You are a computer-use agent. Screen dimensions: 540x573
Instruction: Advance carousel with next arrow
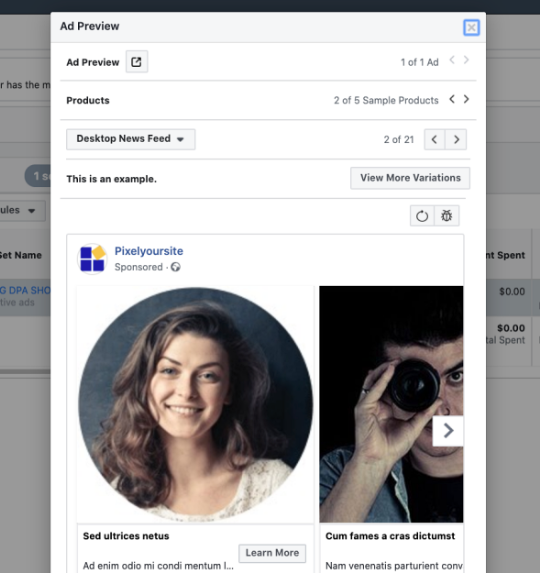pyautogui.click(x=448, y=431)
